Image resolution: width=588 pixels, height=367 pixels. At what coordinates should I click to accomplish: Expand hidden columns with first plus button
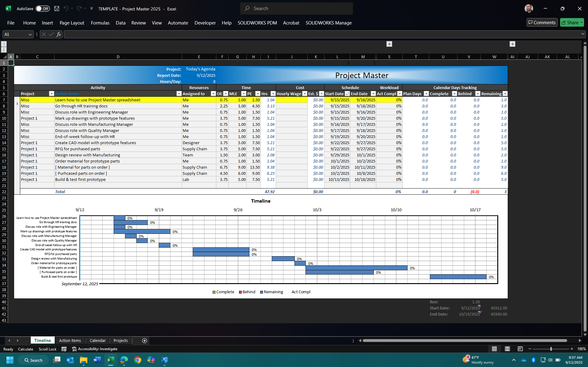(x=389, y=44)
